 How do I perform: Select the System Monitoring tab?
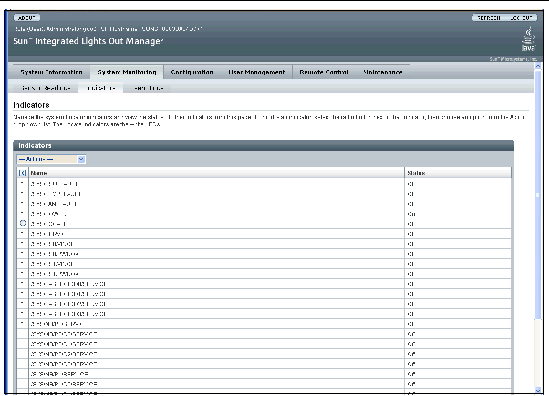coord(127,72)
